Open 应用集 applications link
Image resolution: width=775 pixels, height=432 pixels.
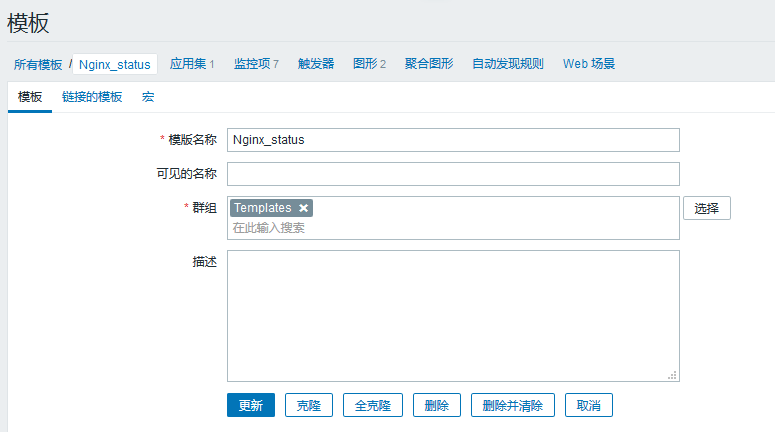coord(188,64)
